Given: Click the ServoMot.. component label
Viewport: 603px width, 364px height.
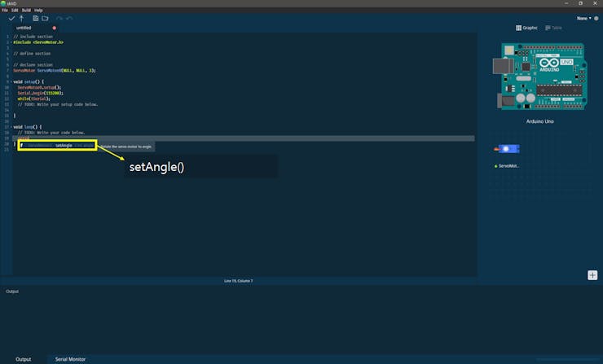Looking at the screenshot, I should [508, 166].
